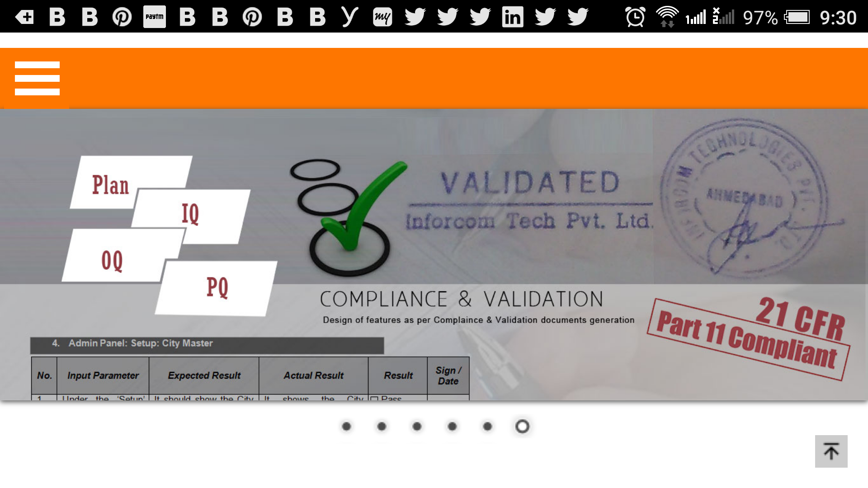
Task: Click the mobile signal strength icon
Action: coord(694,17)
